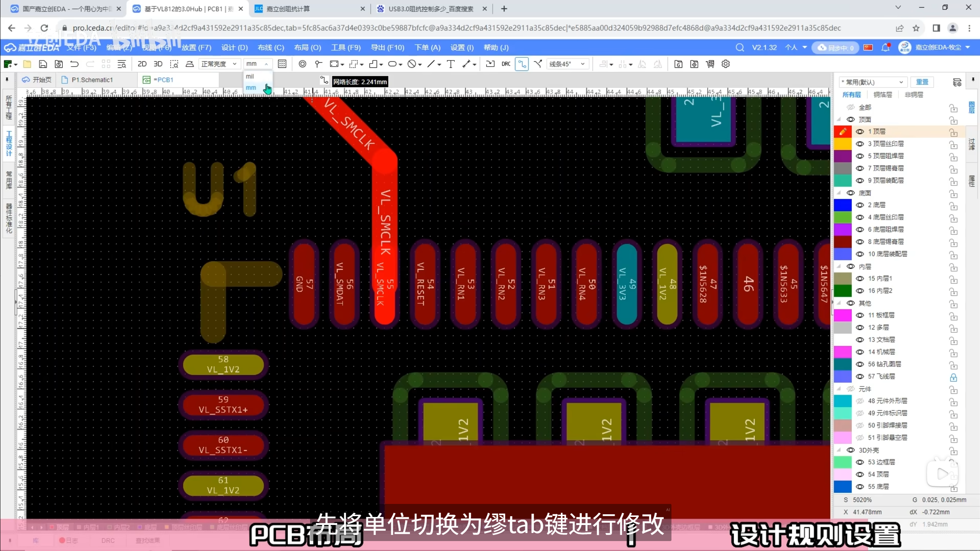Open the toolbar settings gear
This screenshot has height=551, width=980.
tap(725, 64)
